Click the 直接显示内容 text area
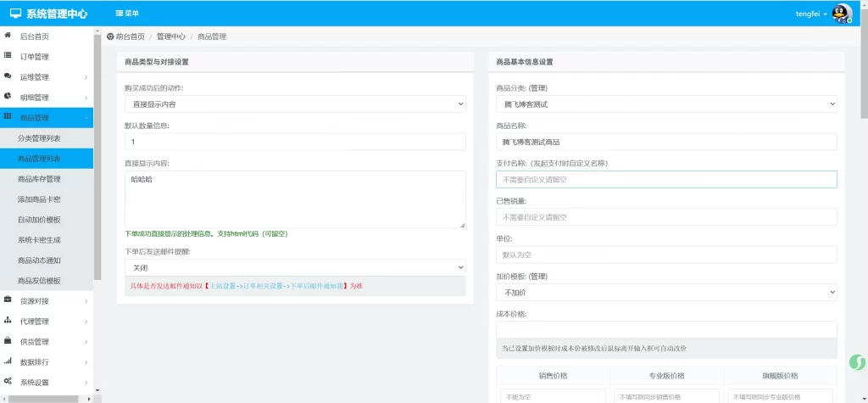The image size is (868, 403). click(295, 199)
